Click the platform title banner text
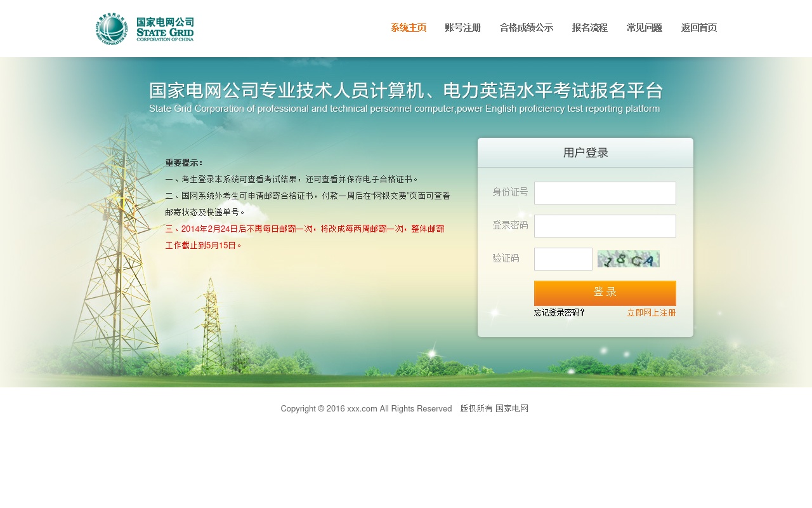This screenshot has width=812, height=508. pyautogui.click(x=406, y=98)
